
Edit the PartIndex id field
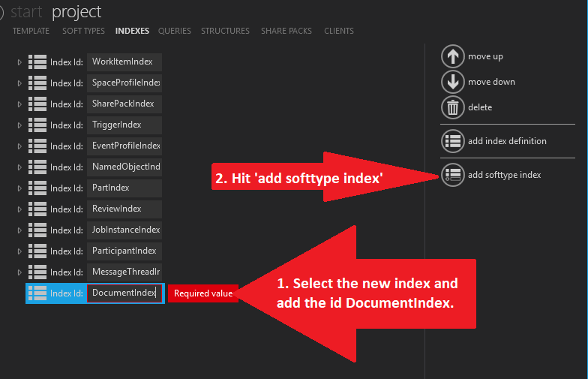tap(124, 188)
